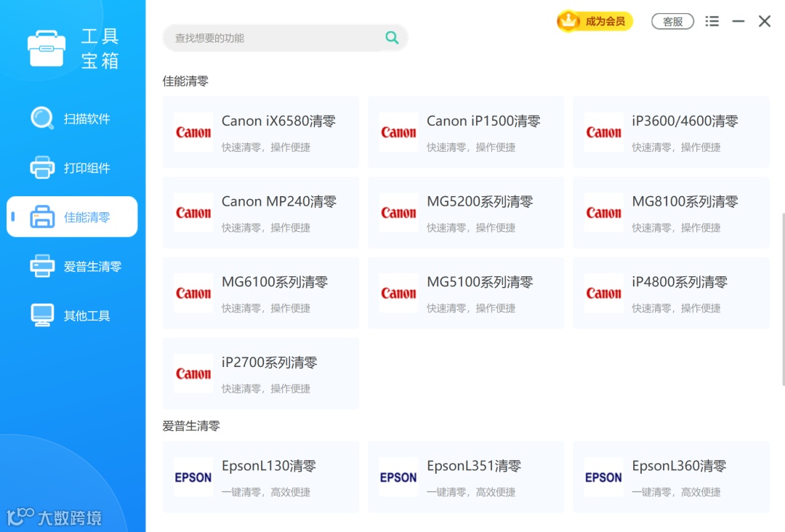Select 佳能清零 sidebar tab
Screen dimensions: 785x532
click(72, 217)
